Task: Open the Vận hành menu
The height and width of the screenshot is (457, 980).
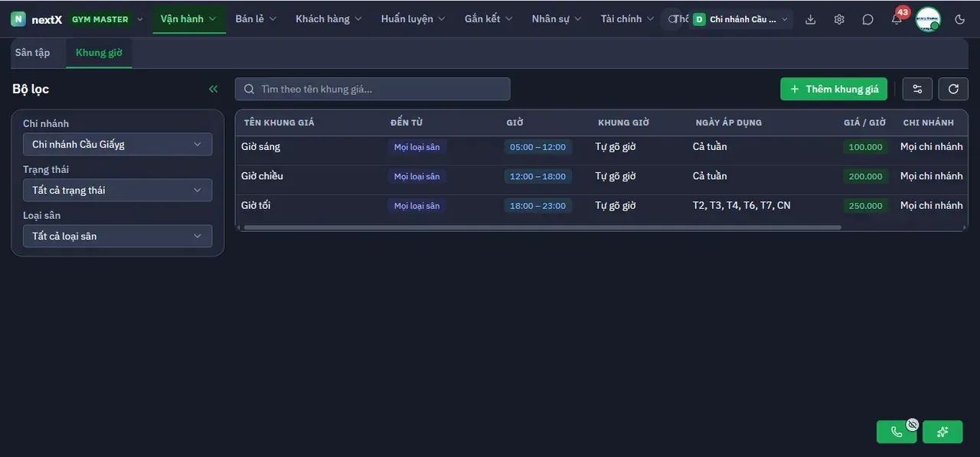Action: tap(189, 19)
